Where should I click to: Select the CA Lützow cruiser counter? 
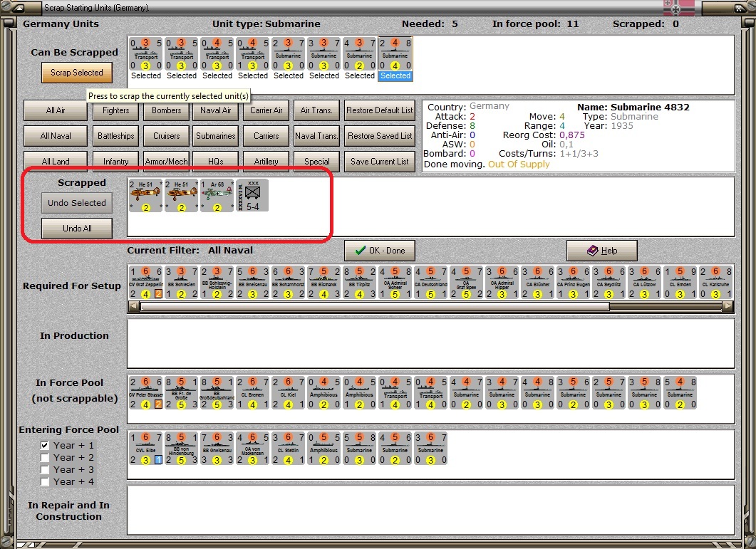click(645, 283)
